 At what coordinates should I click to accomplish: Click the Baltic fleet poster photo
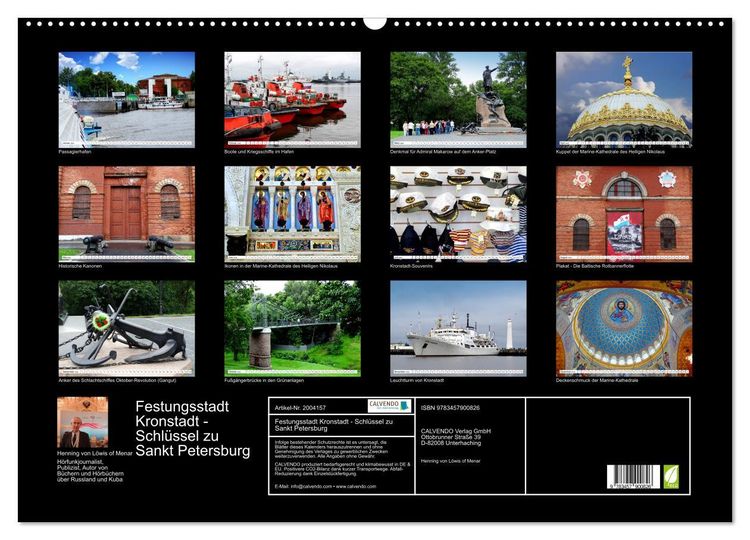pyautogui.click(x=624, y=214)
